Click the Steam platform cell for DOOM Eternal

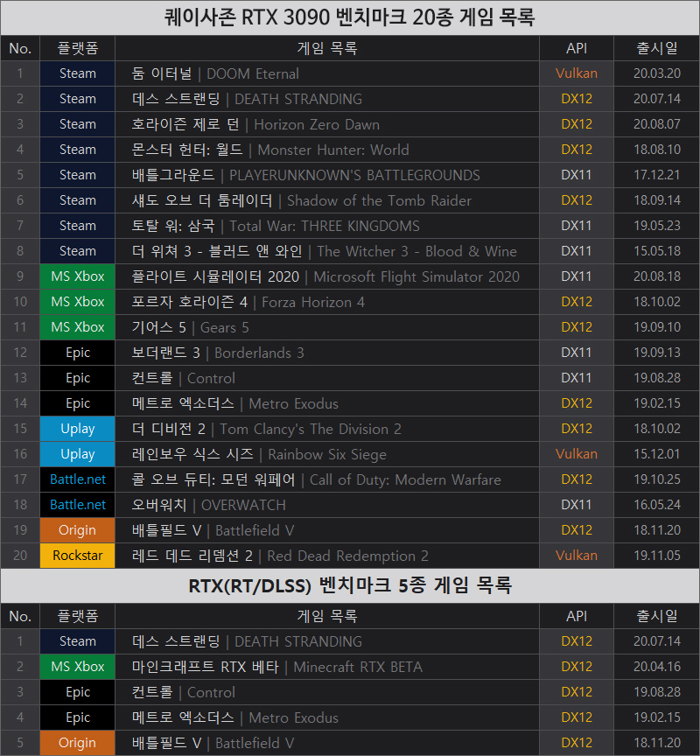(78, 73)
